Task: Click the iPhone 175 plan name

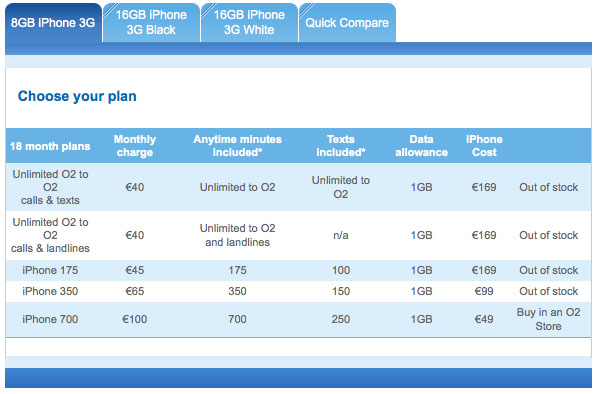Action: pyautogui.click(x=50, y=271)
